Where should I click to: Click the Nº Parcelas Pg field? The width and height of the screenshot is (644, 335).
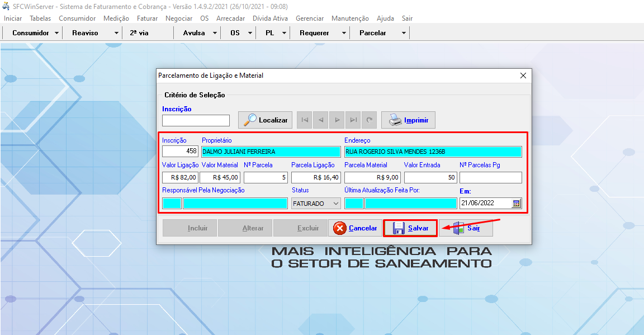490,178
